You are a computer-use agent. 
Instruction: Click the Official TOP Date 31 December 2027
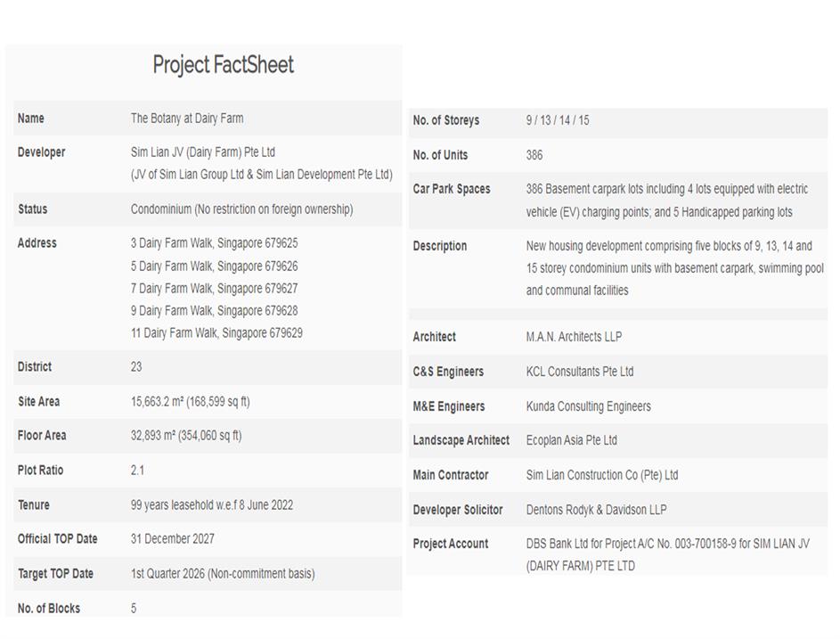(173, 539)
